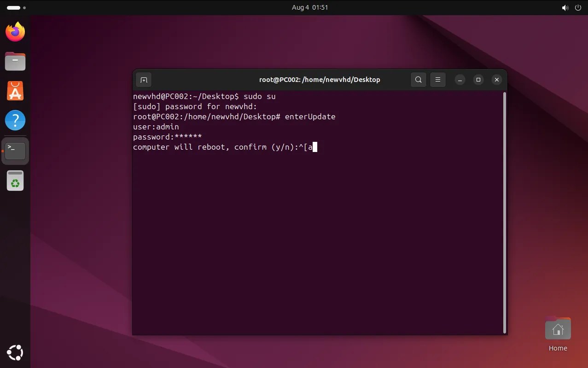This screenshot has width=588, height=368.
Task: Click the terminal search icon
Action: pyautogui.click(x=418, y=80)
